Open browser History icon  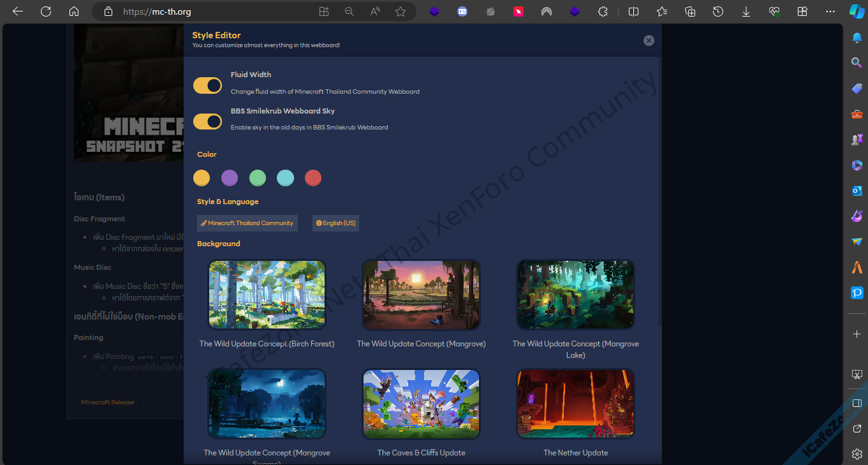[718, 11]
